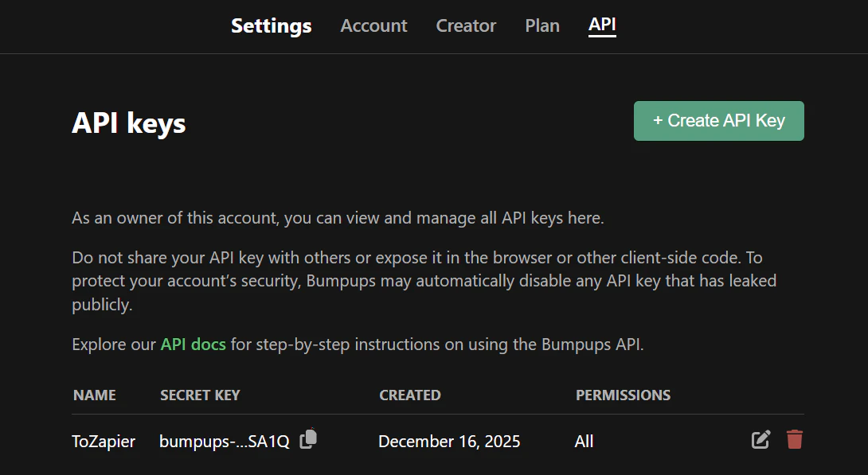Open the API docs link
This screenshot has width=868, height=475.
(194, 344)
